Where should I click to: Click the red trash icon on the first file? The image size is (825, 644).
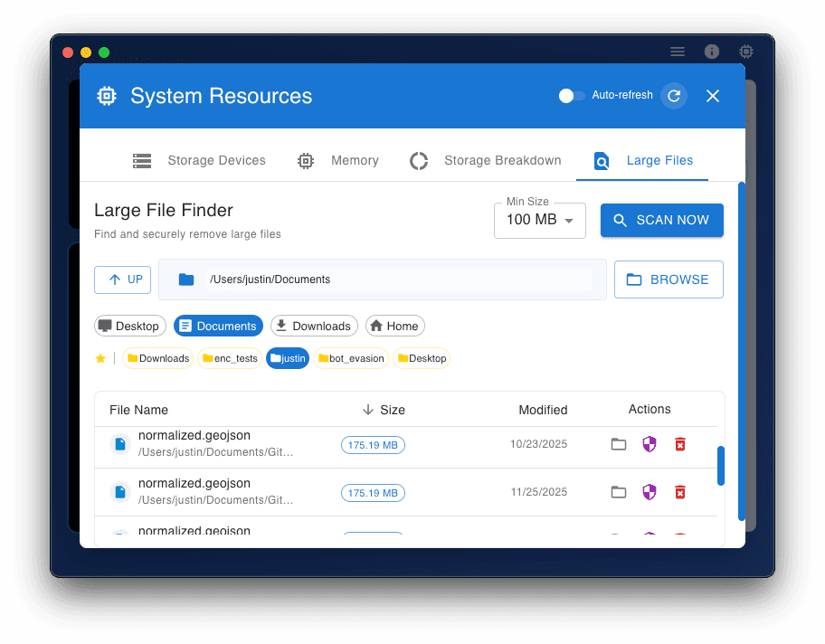tap(680, 444)
